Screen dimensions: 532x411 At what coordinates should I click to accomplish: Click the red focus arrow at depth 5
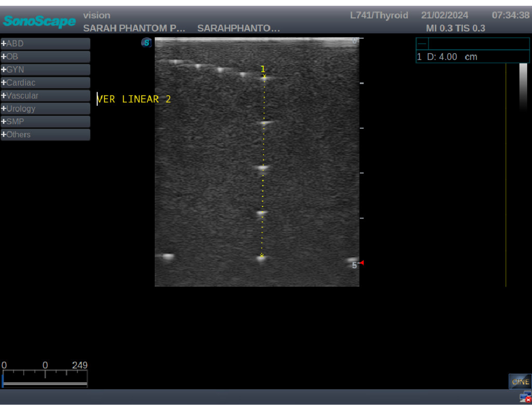click(x=361, y=263)
